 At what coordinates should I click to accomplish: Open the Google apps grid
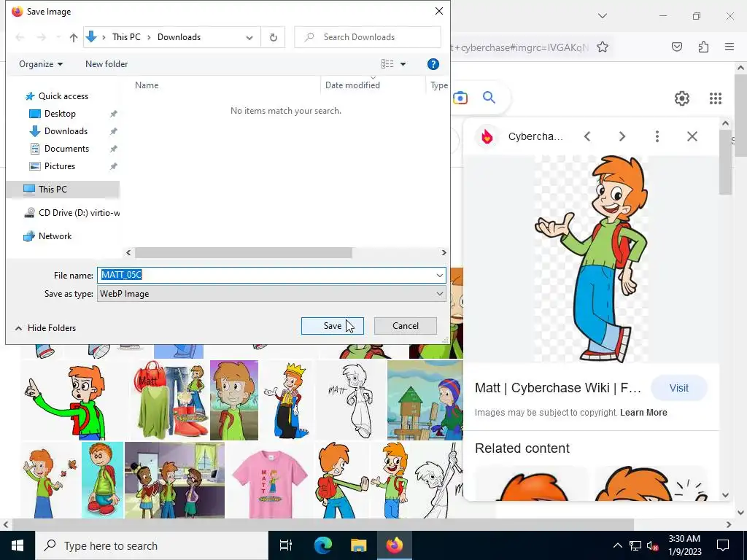716,98
